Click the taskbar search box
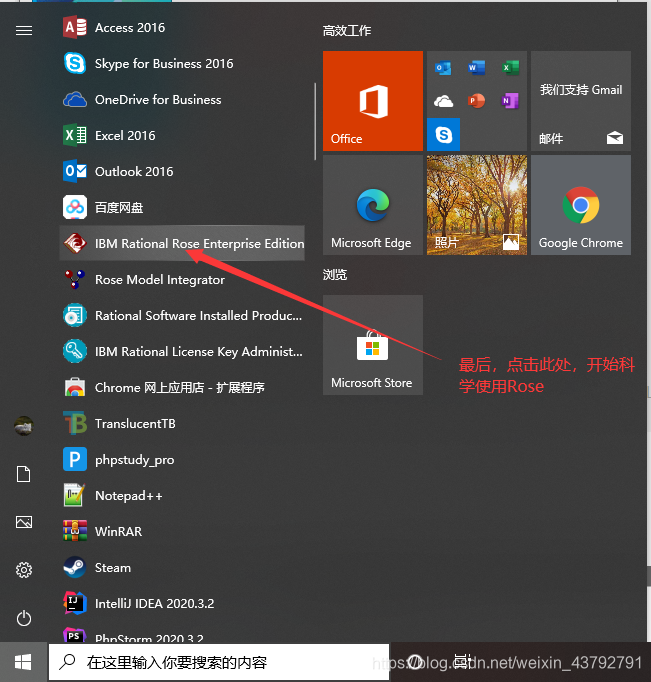This screenshot has width=651, height=682. (219, 662)
